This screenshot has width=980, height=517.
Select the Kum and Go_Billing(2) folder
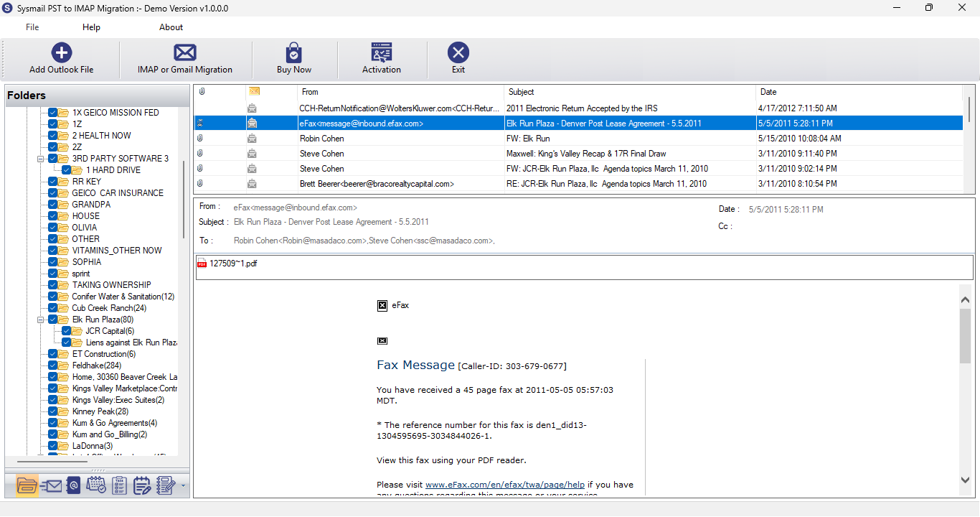pyautogui.click(x=110, y=434)
